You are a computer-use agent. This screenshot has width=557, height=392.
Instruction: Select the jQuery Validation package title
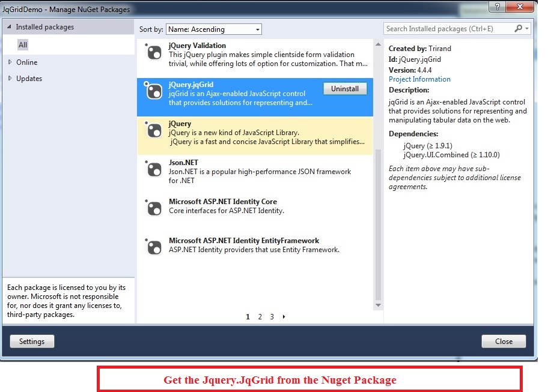click(197, 46)
